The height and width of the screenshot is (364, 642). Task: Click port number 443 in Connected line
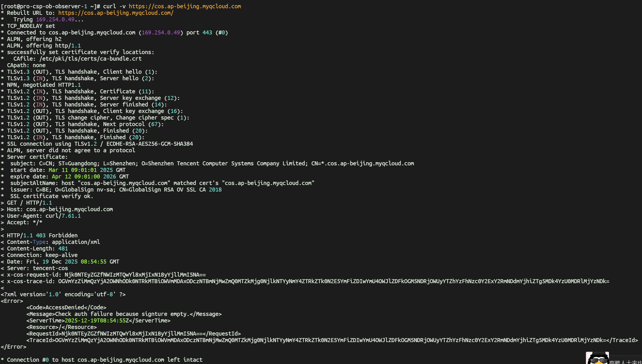click(x=207, y=33)
